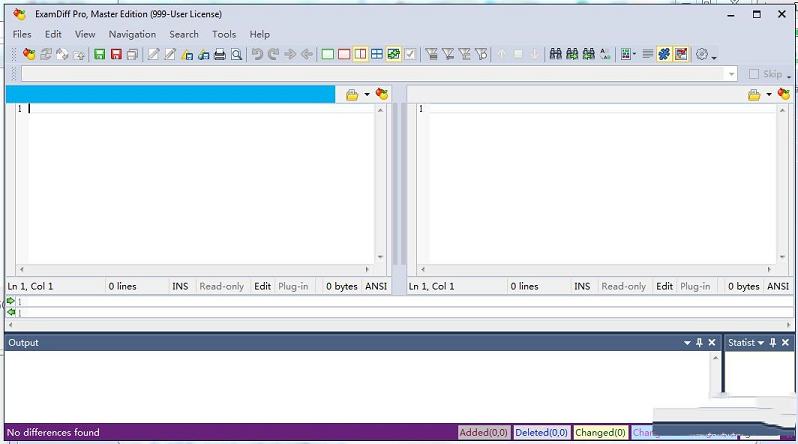Expand the left pane file history dropdown arrow
This screenshot has width=798, height=444.
[367, 94]
